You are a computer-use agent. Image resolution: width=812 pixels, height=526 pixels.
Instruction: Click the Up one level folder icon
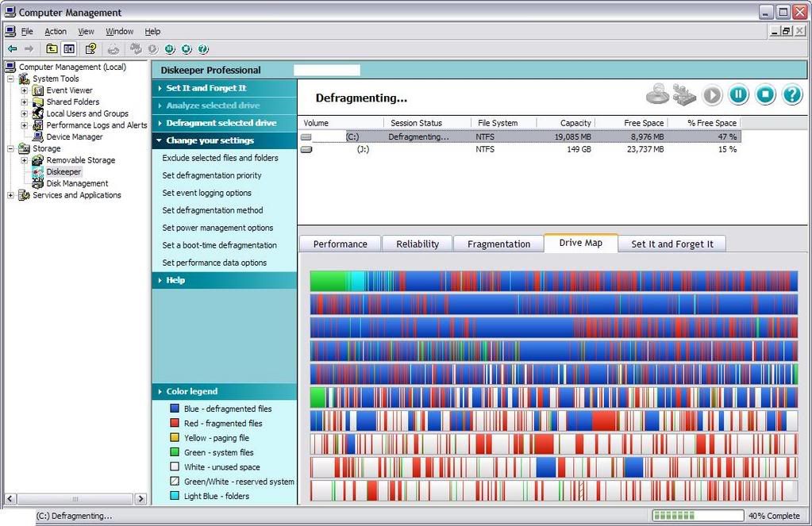tap(52, 48)
